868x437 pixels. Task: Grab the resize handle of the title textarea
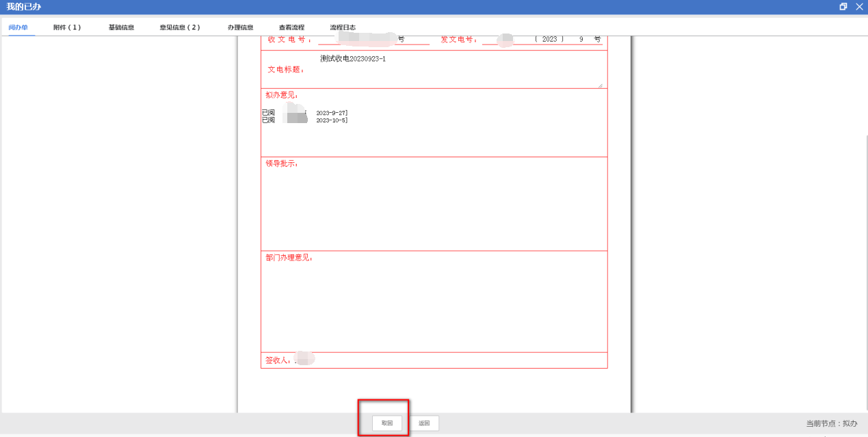600,85
